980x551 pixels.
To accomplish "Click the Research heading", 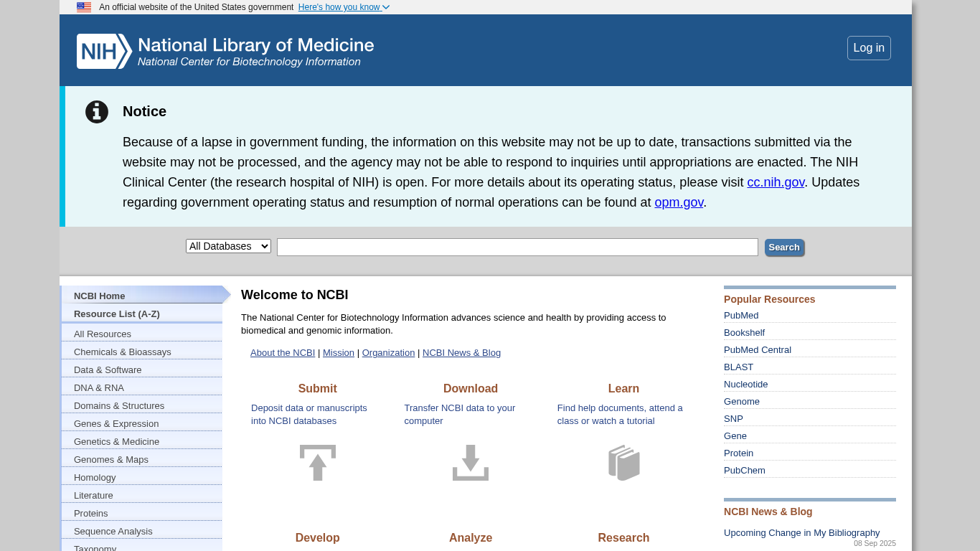I will [x=623, y=537].
